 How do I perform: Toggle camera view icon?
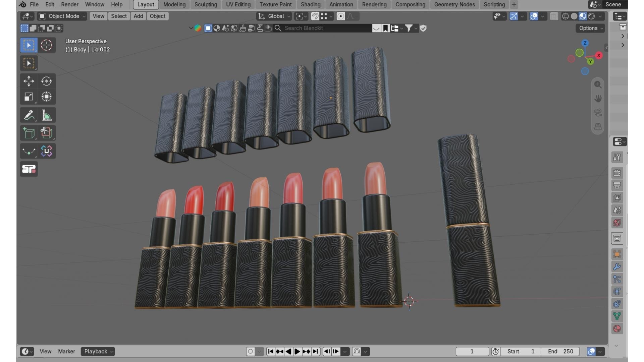click(598, 113)
